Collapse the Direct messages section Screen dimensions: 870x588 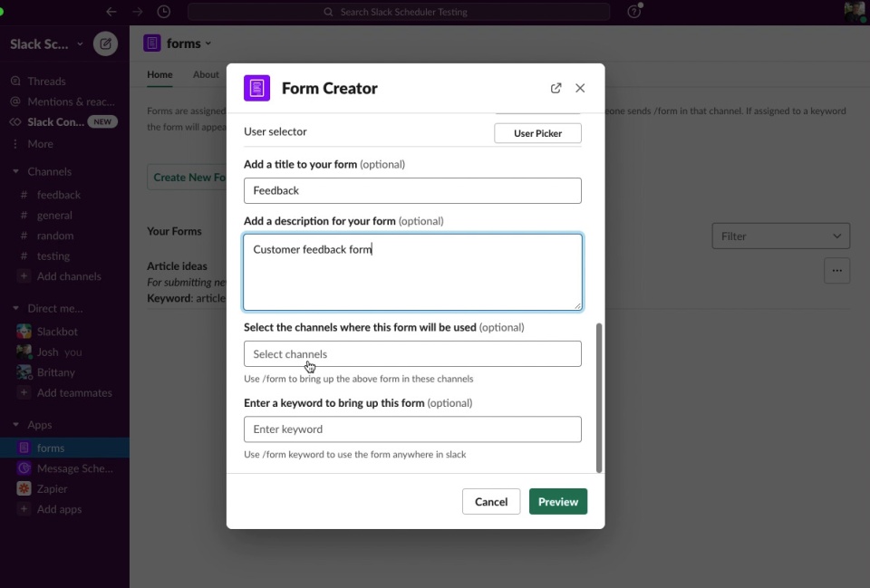point(16,308)
